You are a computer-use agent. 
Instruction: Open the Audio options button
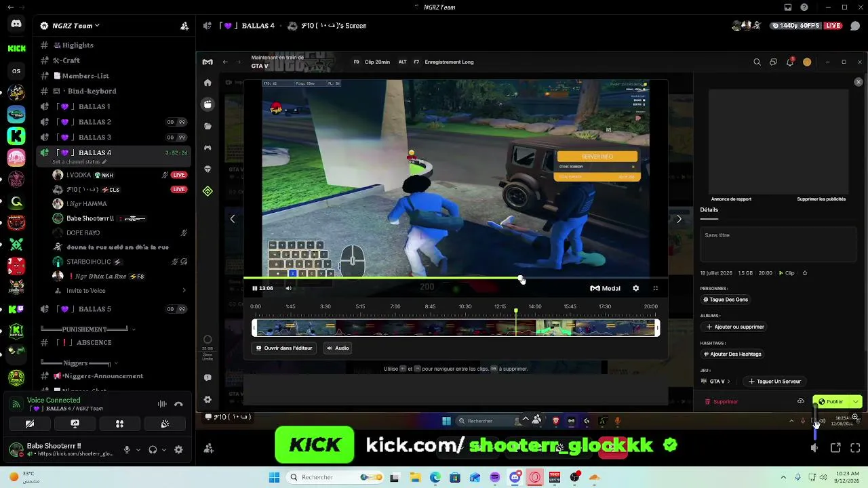coord(338,348)
